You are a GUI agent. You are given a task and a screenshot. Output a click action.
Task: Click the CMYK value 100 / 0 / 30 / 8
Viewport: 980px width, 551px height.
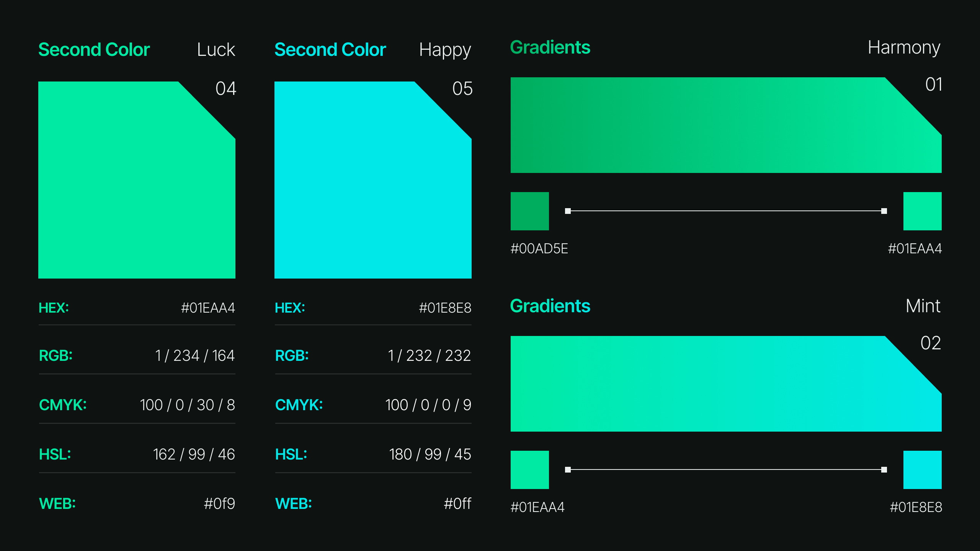(187, 405)
